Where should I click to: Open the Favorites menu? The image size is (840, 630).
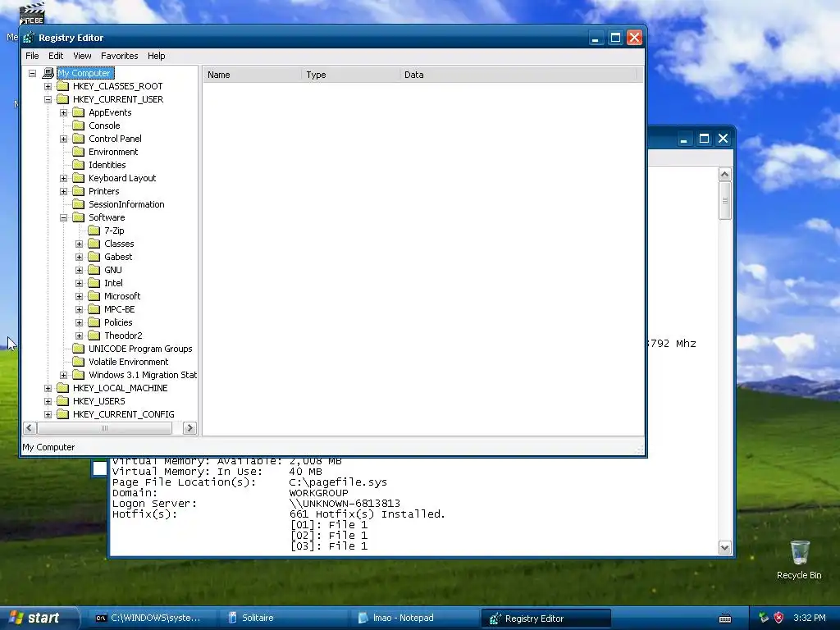(x=120, y=56)
